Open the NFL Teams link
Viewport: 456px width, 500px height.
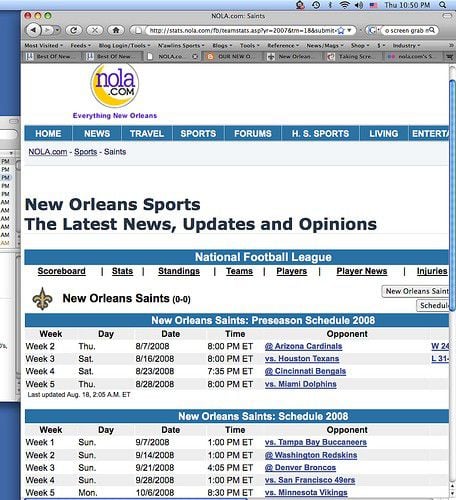tap(239, 271)
